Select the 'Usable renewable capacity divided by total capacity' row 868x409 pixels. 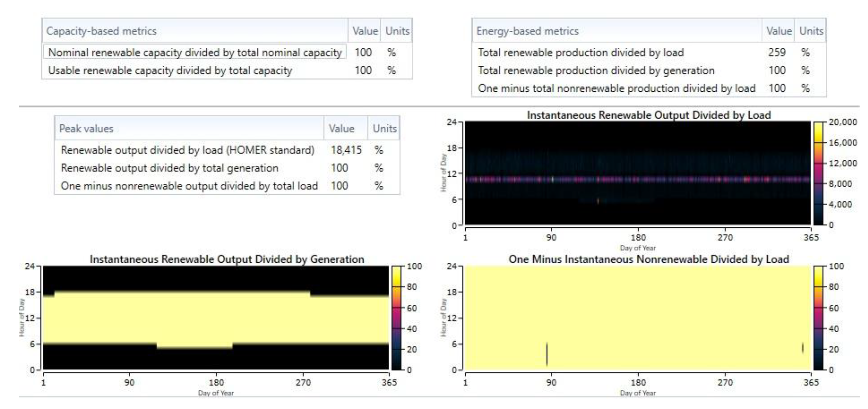coord(170,70)
